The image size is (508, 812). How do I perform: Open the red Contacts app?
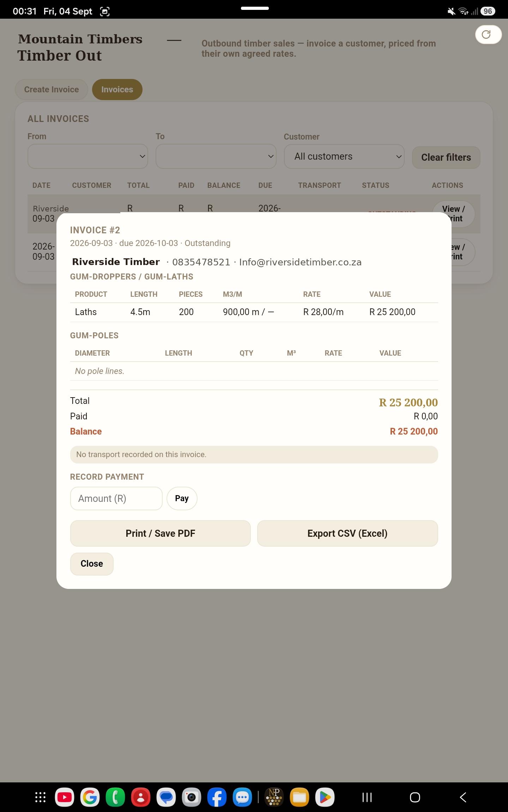pyautogui.click(x=141, y=797)
